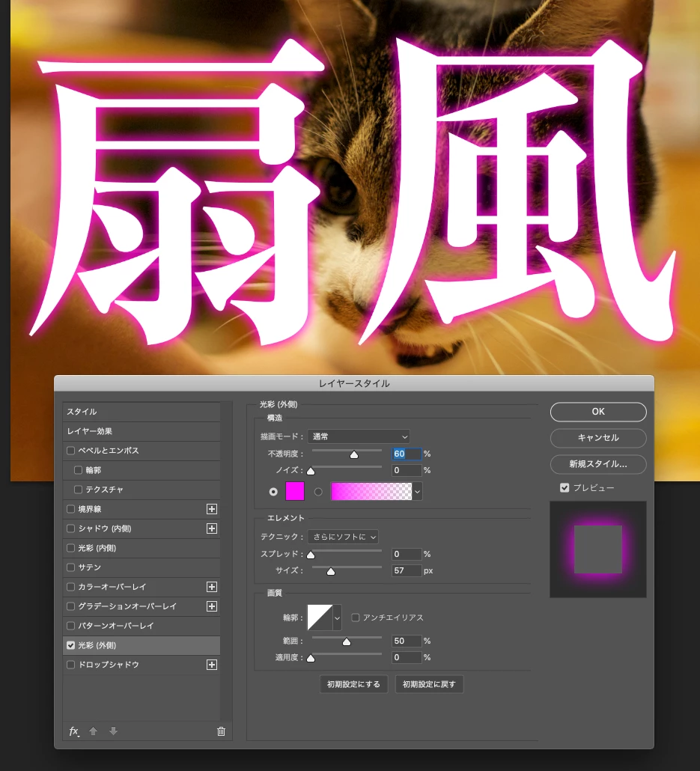Click the スプレッド percentage input field

(x=407, y=554)
